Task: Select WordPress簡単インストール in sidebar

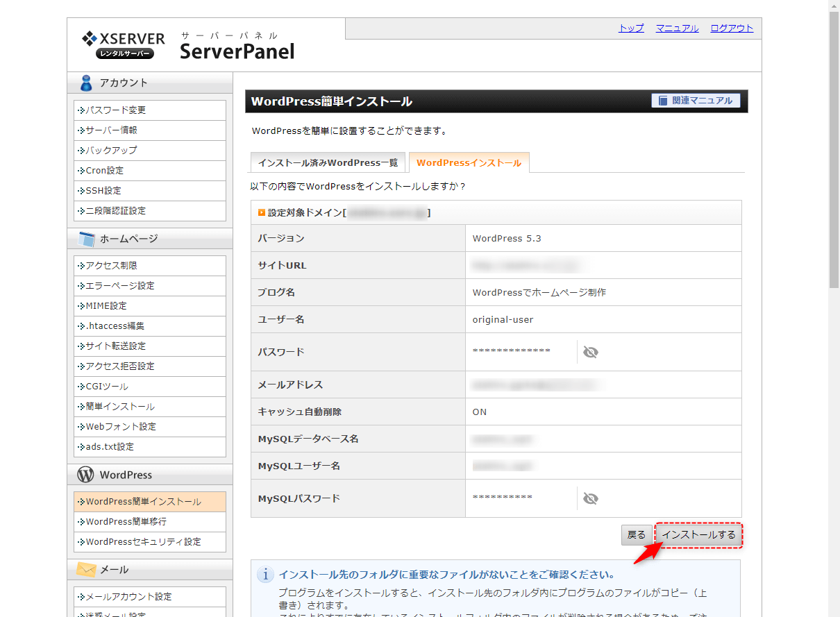Action: pos(150,502)
